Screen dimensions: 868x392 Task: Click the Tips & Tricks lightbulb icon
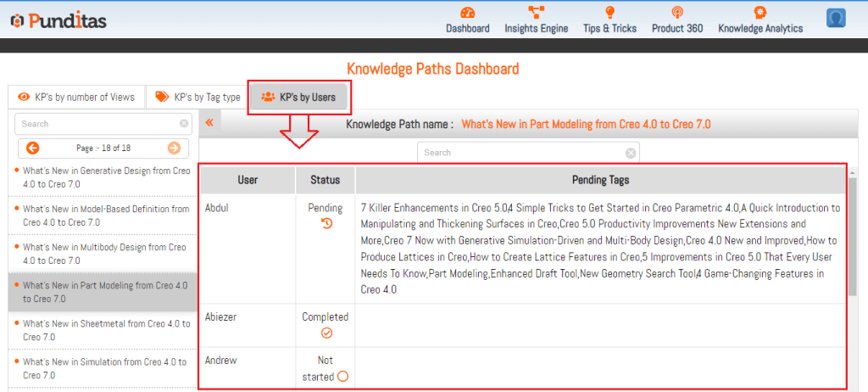(609, 13)
